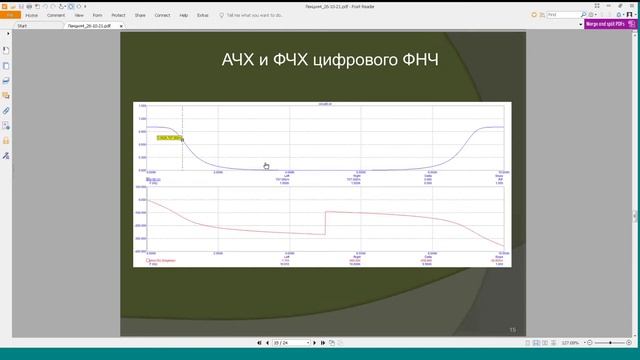
Task: Open the Bookmarks panel icon
Action: 6,51
